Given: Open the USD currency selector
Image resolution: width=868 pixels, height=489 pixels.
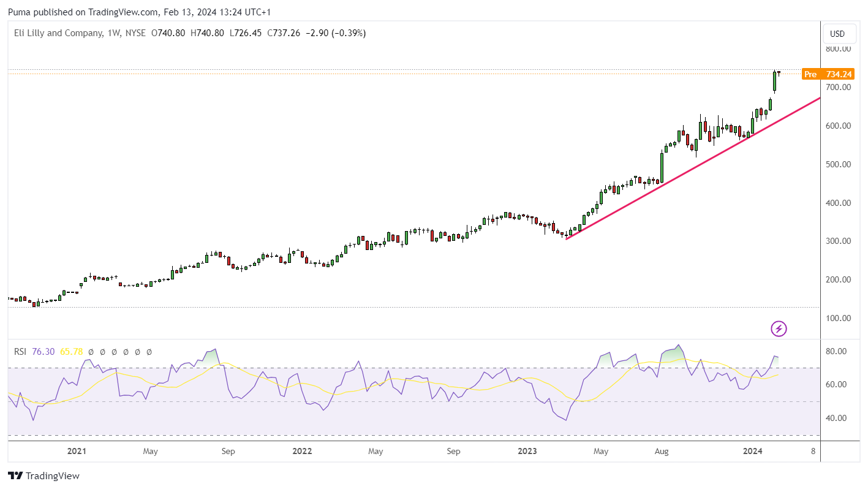Looking at the screenshot, I should (837, 34).
